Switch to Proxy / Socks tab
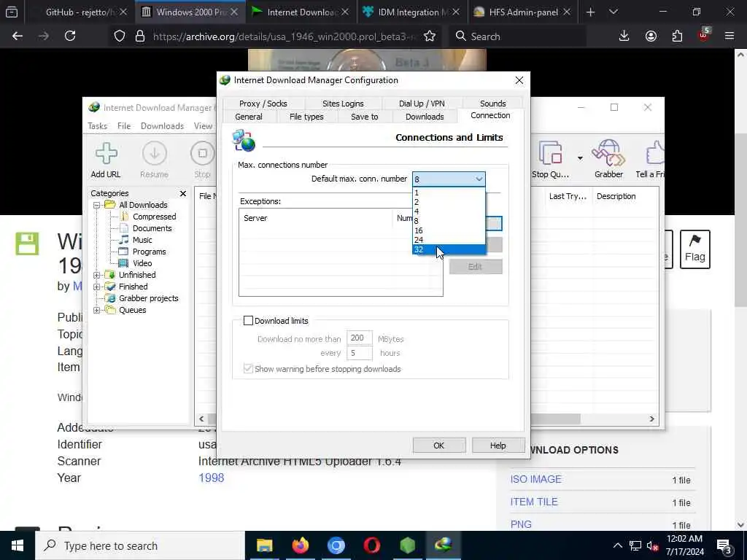Viewport: 747px width, 560px height. click(263, 104)
